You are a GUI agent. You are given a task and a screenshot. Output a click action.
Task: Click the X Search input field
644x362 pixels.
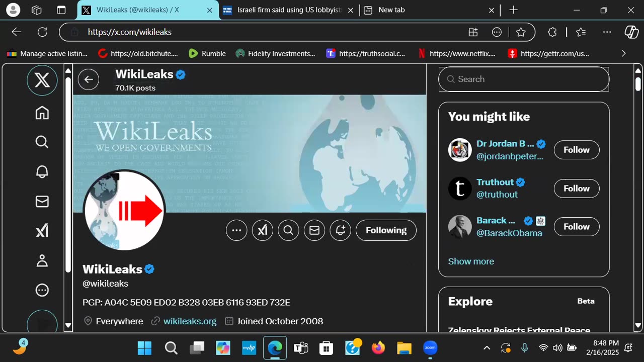(524, 79)
